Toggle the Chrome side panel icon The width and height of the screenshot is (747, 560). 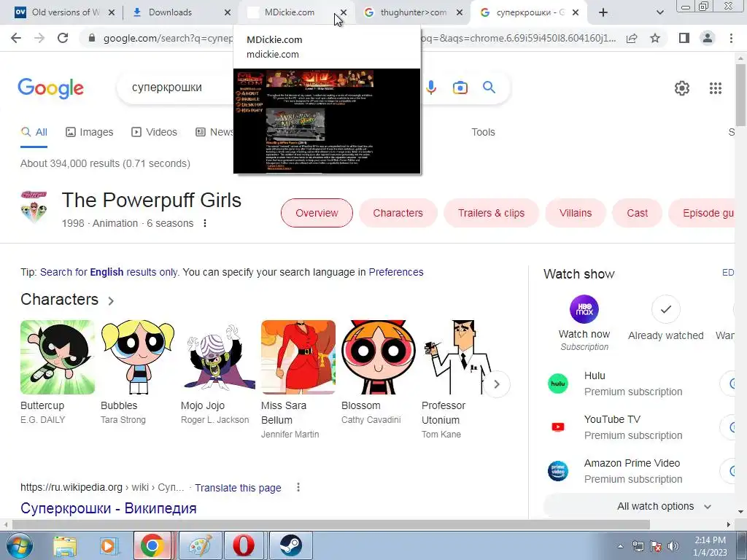[x=684, y=38]
